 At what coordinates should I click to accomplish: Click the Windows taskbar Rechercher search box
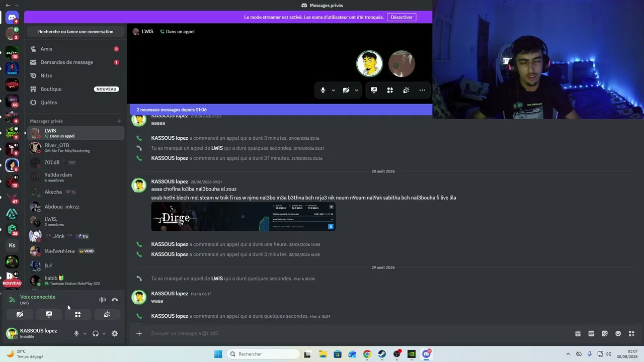coord(264,354)
